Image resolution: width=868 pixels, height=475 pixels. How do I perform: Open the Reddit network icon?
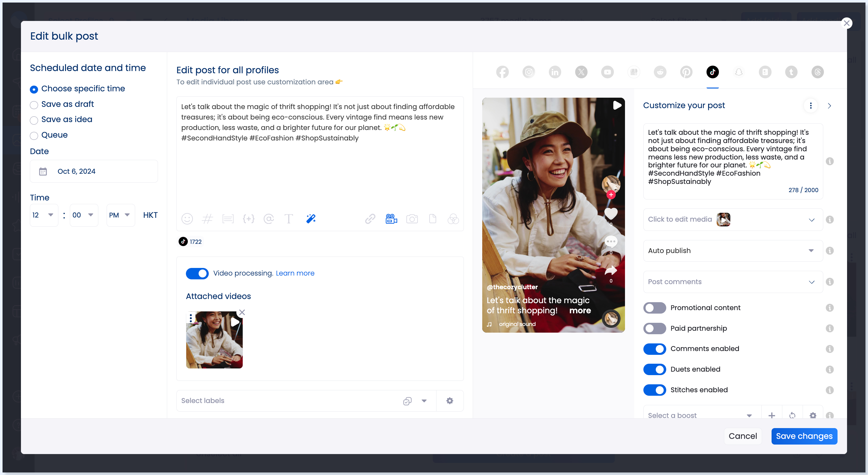point(660,72)
